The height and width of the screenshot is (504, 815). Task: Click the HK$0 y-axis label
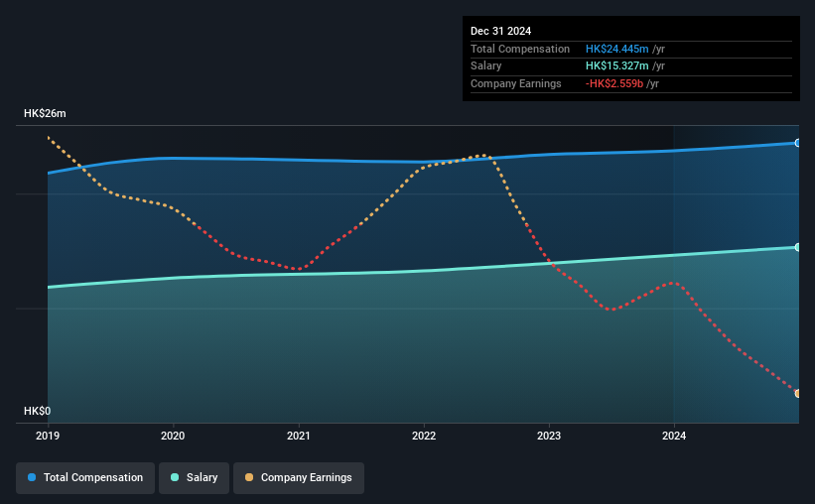(38, 411)
